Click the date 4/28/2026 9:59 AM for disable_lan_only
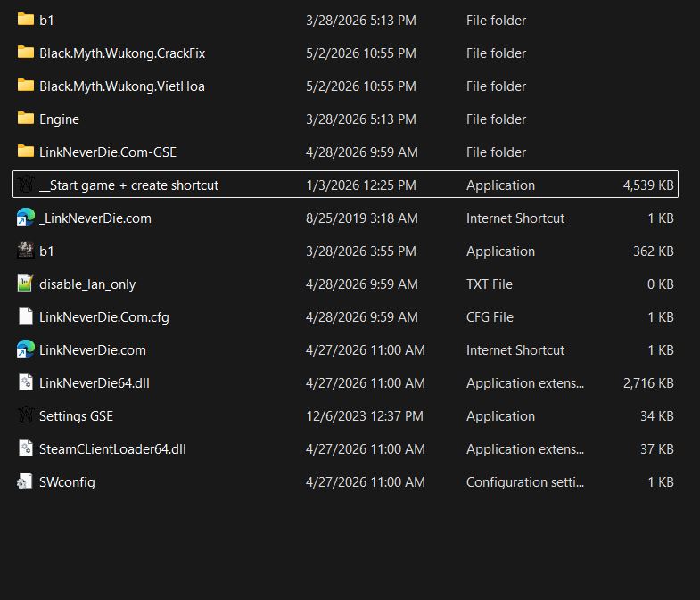Image resolution: width=700 pixels, height=600 pixels. [362, 284]
